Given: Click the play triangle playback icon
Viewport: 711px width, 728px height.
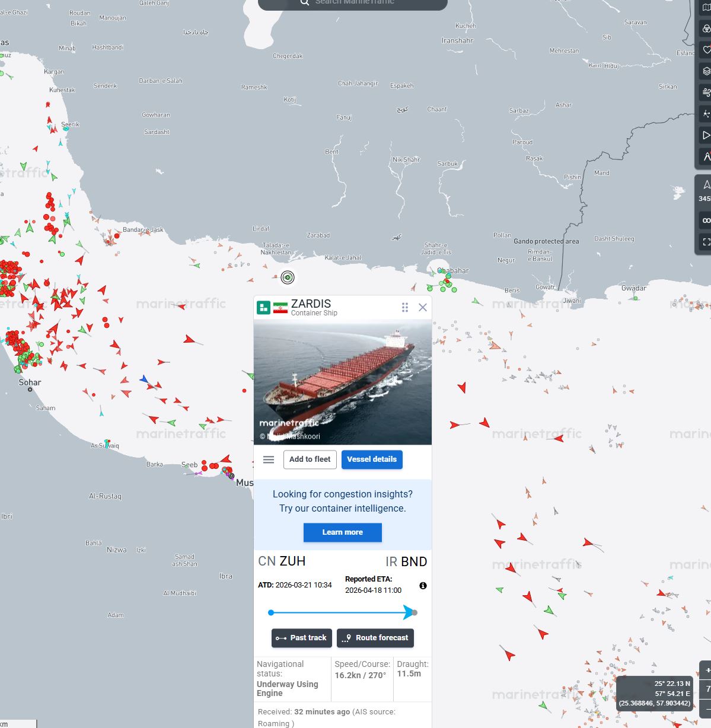Looking at the screenshot, I should coord(706,135).
